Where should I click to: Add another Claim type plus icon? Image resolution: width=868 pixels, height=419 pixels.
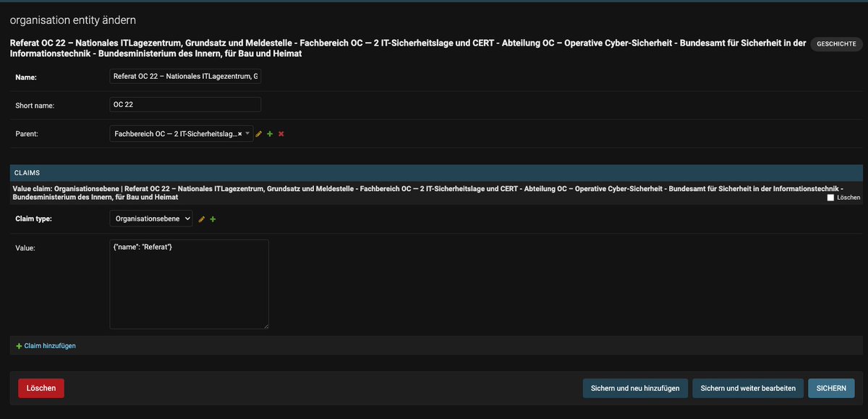[x=213, y=219]
